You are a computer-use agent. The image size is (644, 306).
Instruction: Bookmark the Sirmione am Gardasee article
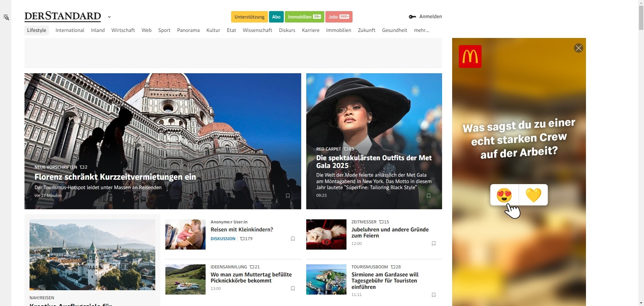click(434, 295)
